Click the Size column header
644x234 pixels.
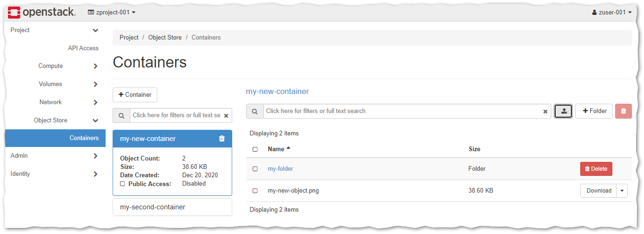coord(475,149)
